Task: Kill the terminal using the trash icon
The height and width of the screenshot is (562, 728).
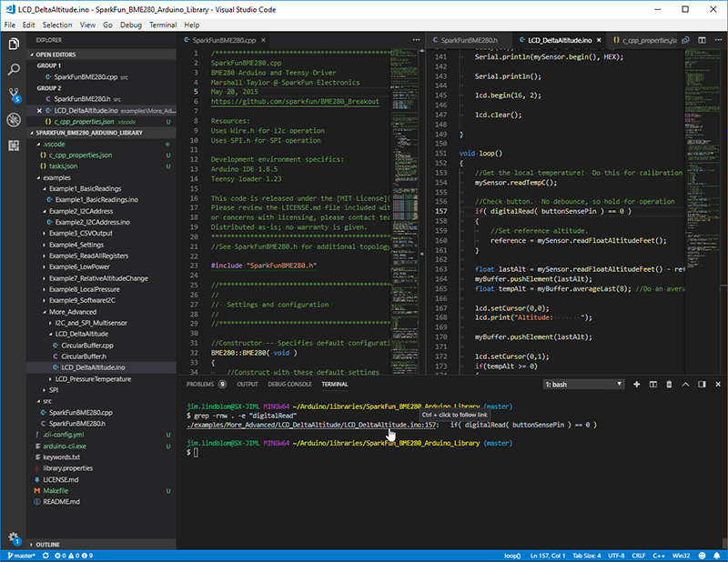Action: [671, 384]
